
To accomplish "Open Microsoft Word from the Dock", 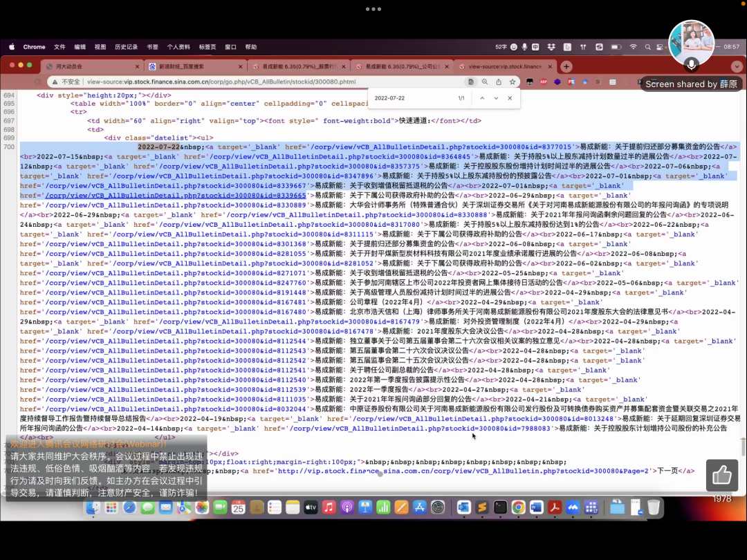I will (x=537, y=507).
